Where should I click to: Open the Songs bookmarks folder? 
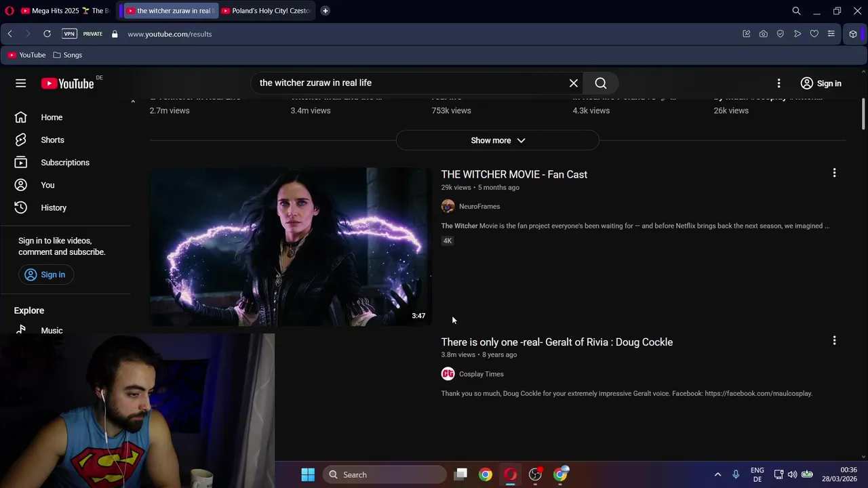pyautogui.click(x=68, y=55)
